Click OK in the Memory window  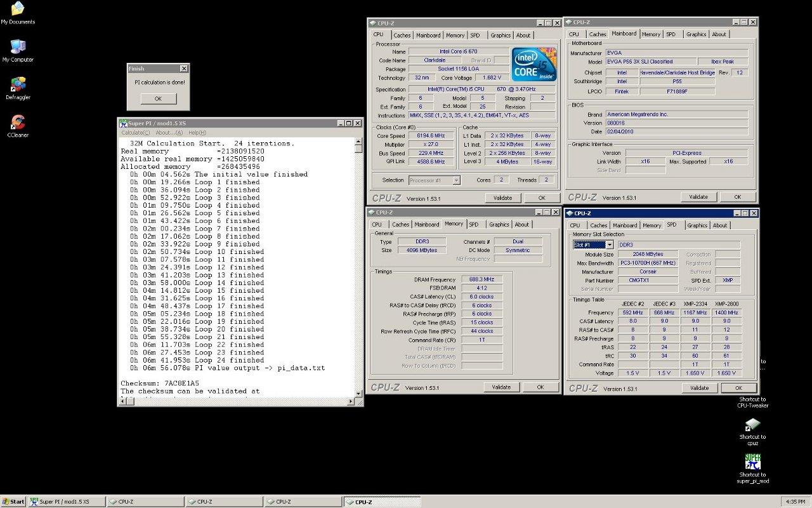(x=540, y=387)
